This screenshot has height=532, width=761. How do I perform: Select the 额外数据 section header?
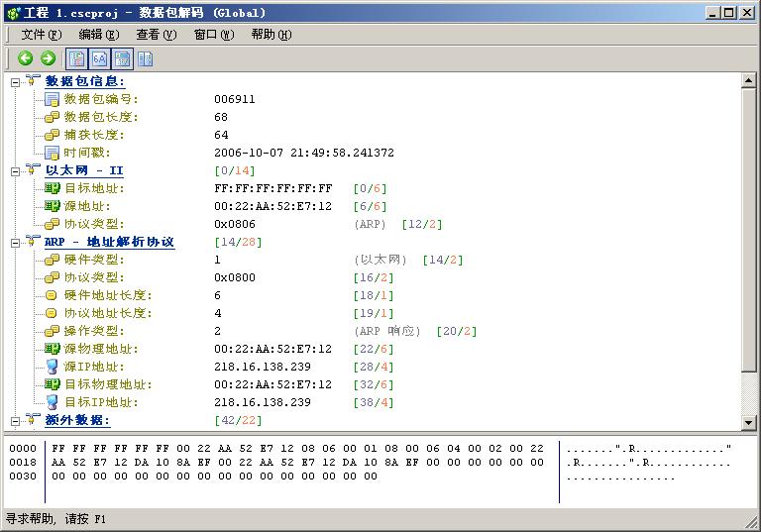pos(77,420)
